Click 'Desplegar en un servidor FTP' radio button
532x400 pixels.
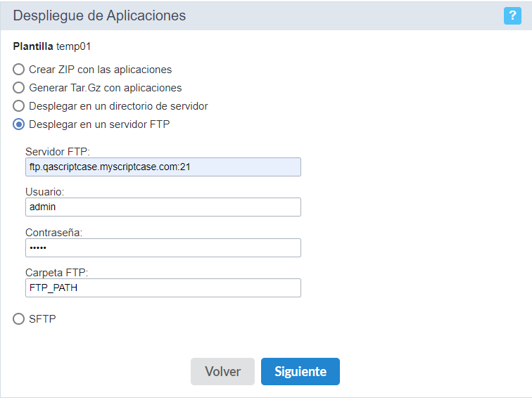[x=19, y=124]
